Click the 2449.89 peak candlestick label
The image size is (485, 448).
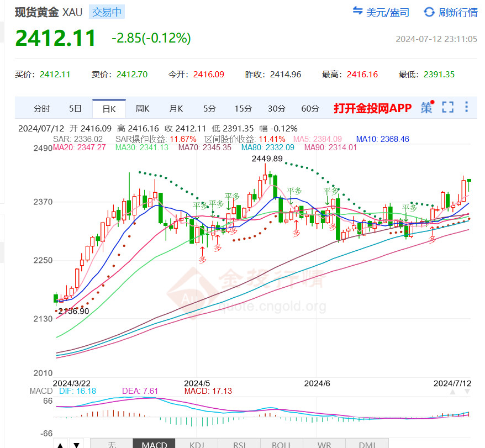(x=267, y=159)
